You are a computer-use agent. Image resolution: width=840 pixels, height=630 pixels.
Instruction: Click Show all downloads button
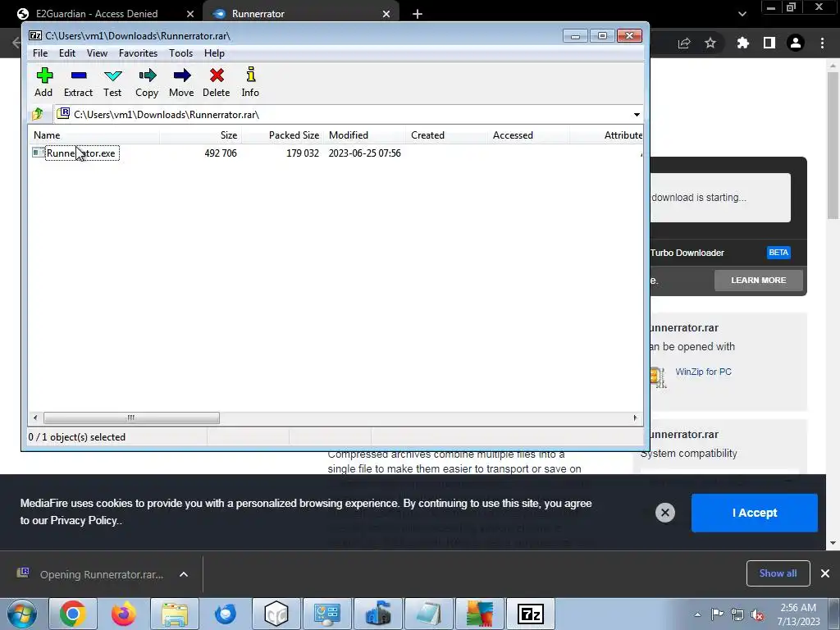coord(778,573)
